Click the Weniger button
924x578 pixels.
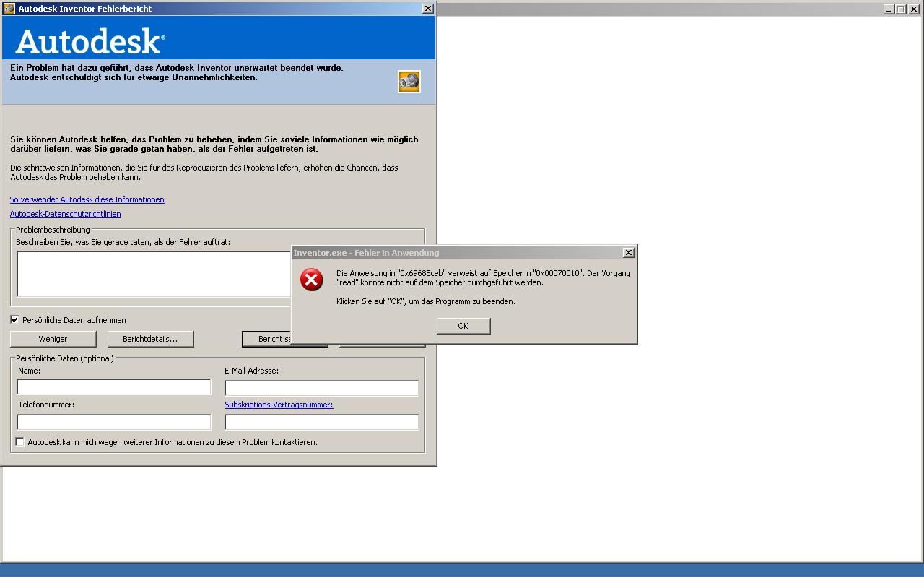pos(53,339)
